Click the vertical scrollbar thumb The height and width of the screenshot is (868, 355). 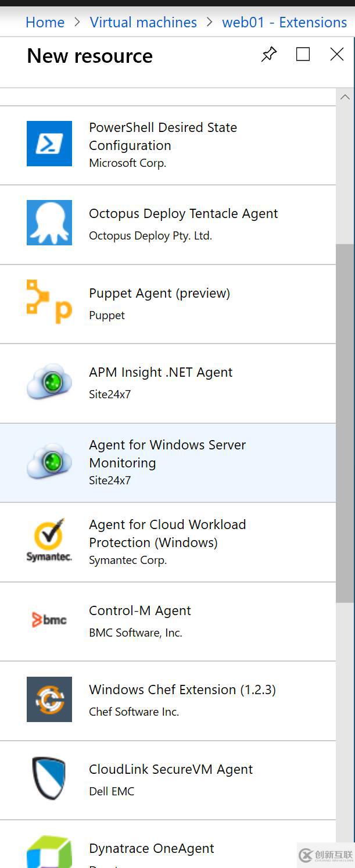[x=345, y=424]
